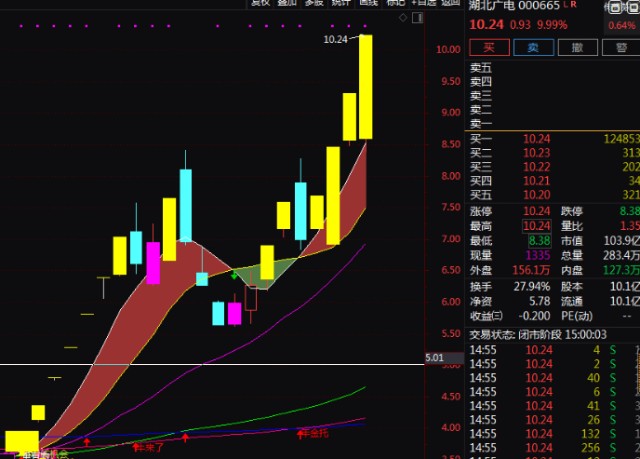Viewport: 640px width, 459px height.
Task: Click the 0.64% value at top right
Action: [622, 25]
